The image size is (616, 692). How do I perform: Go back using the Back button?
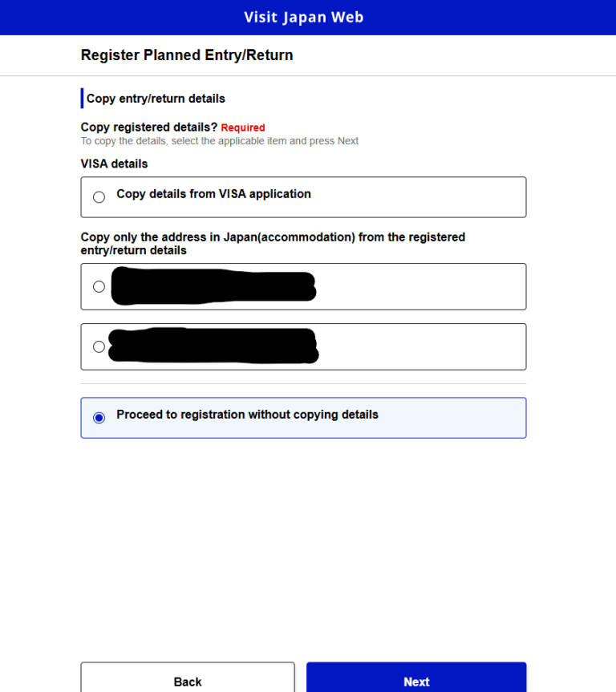tap(188, 681)
